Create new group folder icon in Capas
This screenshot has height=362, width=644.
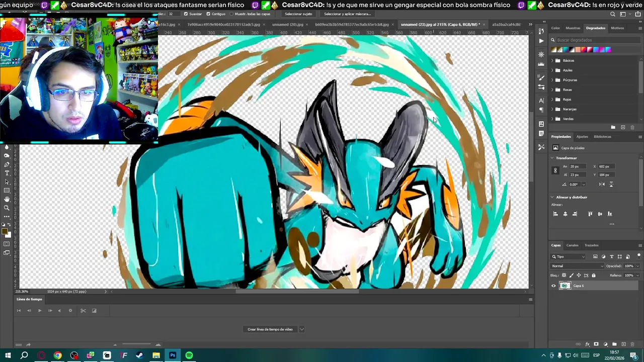pyautogui.click(x=614, y=344)
